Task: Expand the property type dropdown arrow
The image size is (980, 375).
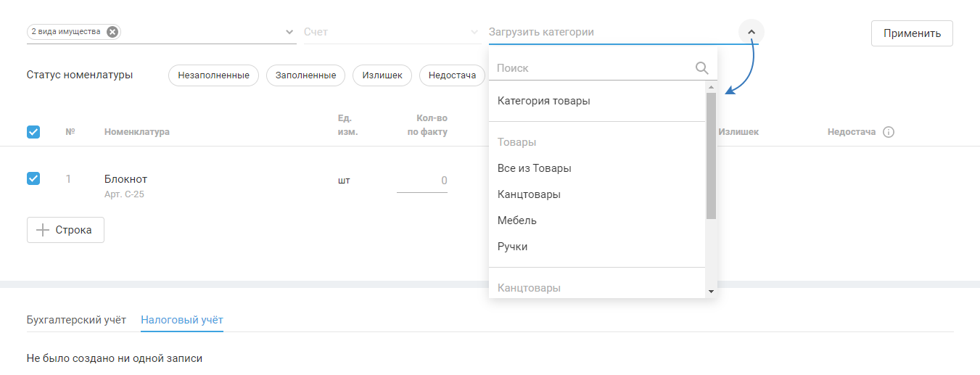Action: [x=289, y=33]
